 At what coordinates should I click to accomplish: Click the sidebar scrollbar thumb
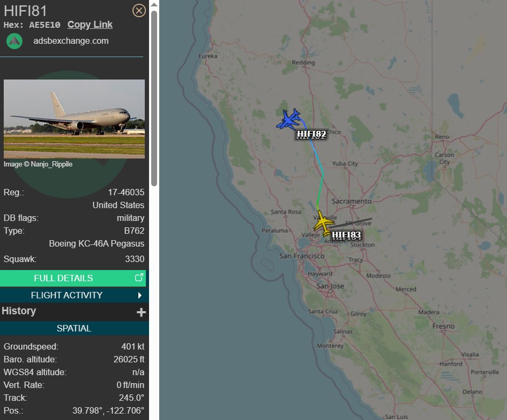[154, 98]
